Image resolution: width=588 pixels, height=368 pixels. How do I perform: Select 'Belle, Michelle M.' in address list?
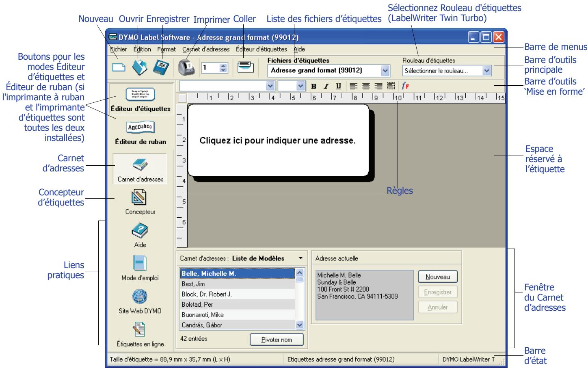(x=237, y=274)
